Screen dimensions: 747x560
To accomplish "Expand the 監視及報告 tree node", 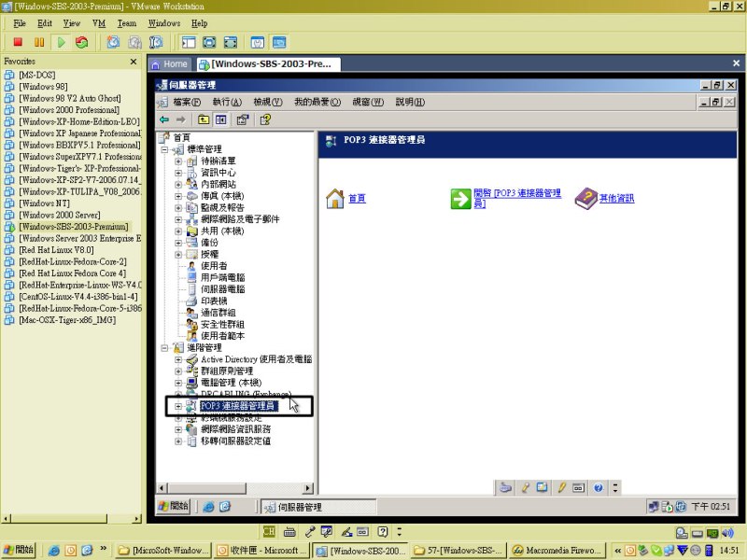I will tap(178, 207).
